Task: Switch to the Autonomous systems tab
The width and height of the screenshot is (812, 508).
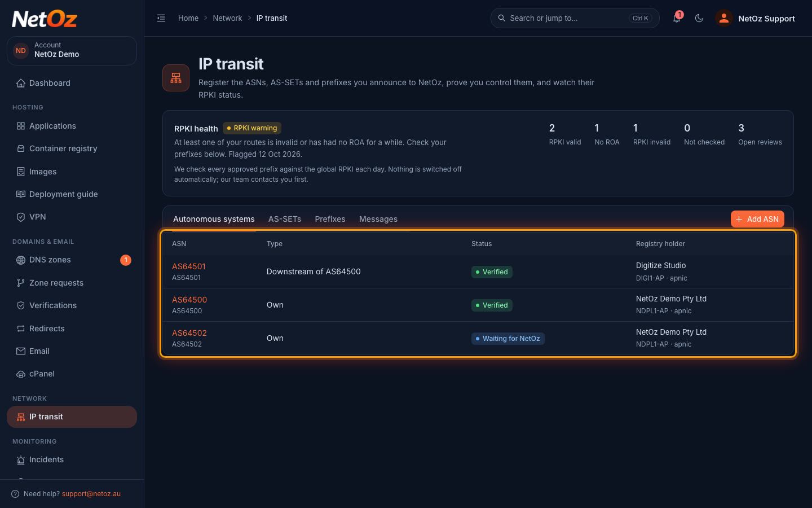Action: click(214, 219)
